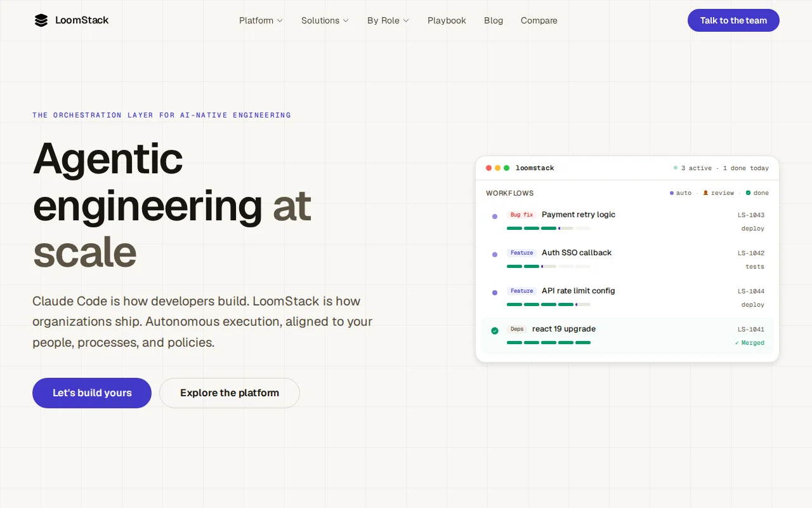Click the green active status dot by 3 active
The image size is (812, 508).
pos(676,168)
